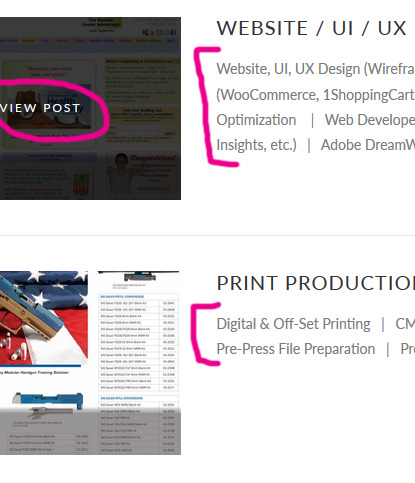The height and width of the screenshot is (483, 415).
Task: Click the VIEW POST overlay link
Action: point(40,108)
